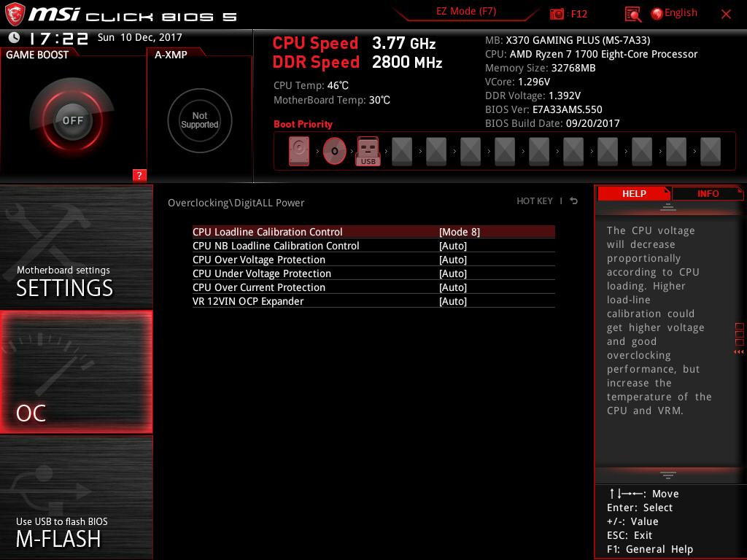Viewport: 747px width, 560px height.
Task: Click the fourth boot priority slot
Action: (402, 151)
